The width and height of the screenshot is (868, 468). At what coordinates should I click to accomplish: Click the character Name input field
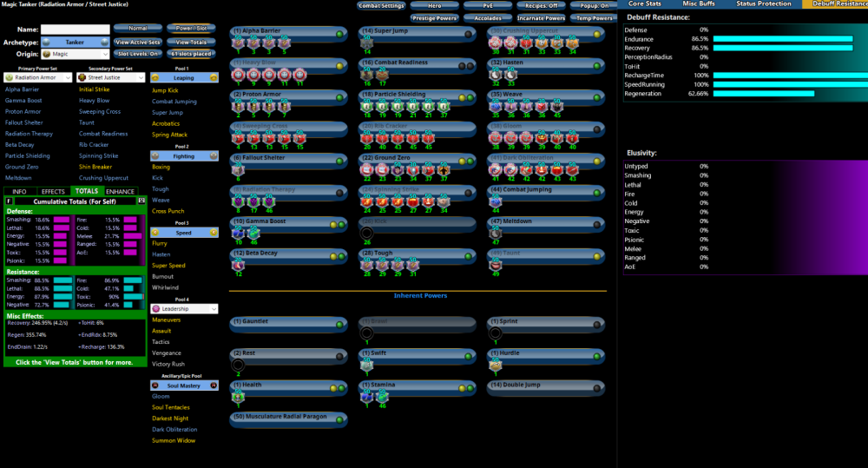click(75, 30)
